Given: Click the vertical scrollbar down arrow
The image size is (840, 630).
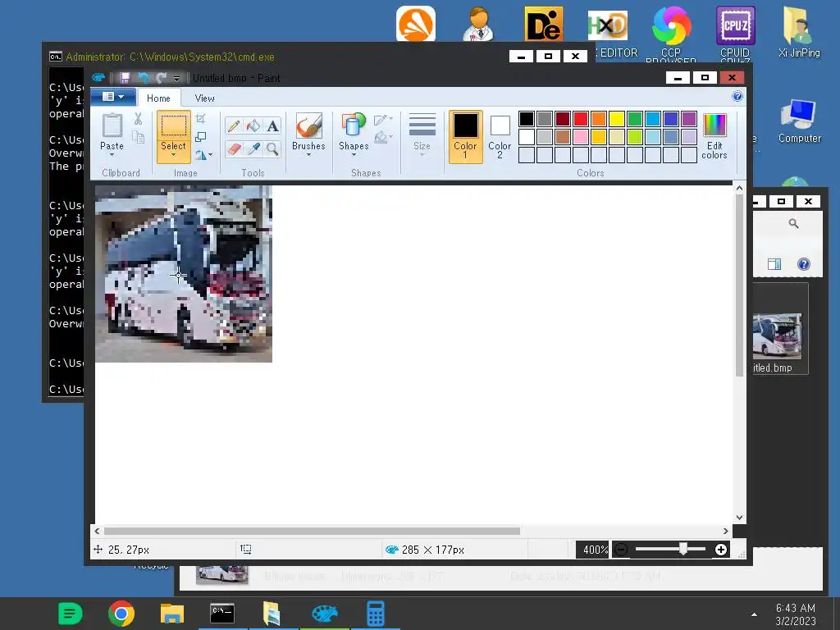Looking at the screenshot, I should (739, 518).
